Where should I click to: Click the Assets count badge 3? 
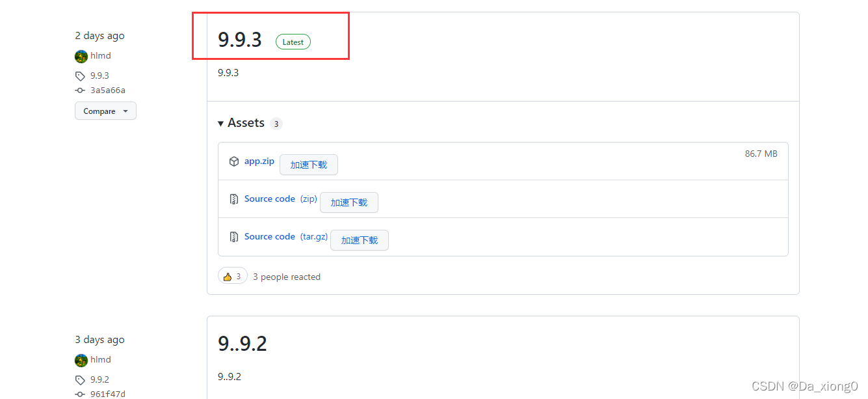point(276,124)
